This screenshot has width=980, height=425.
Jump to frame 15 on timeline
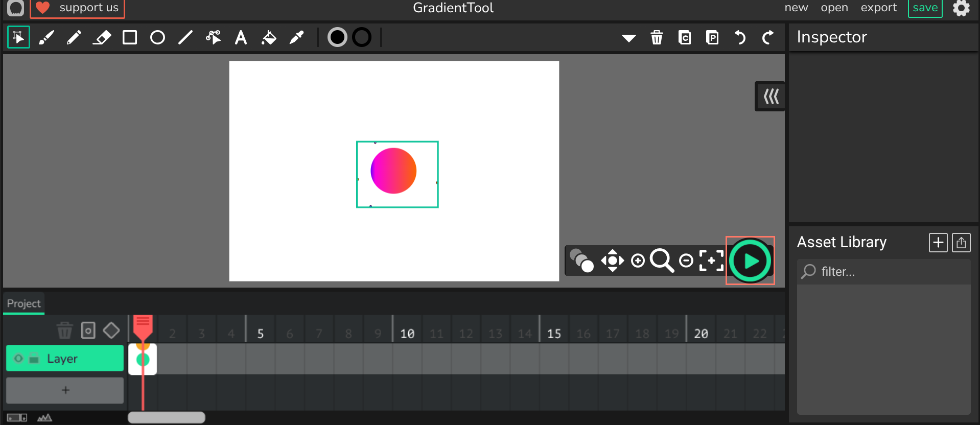(x=554, y=334)
